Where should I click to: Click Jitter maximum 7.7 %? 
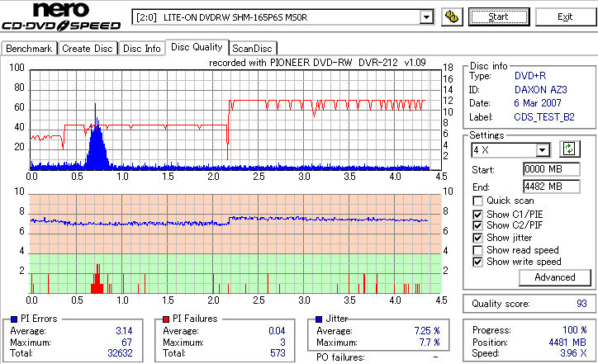(x=430, y=343)
